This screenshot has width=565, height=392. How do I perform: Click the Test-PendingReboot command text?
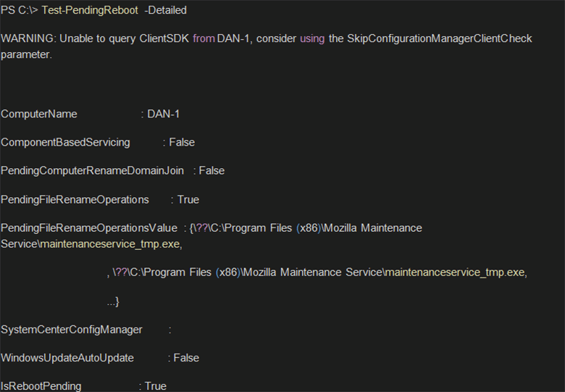pyautogui.click(x=90, y=10)
